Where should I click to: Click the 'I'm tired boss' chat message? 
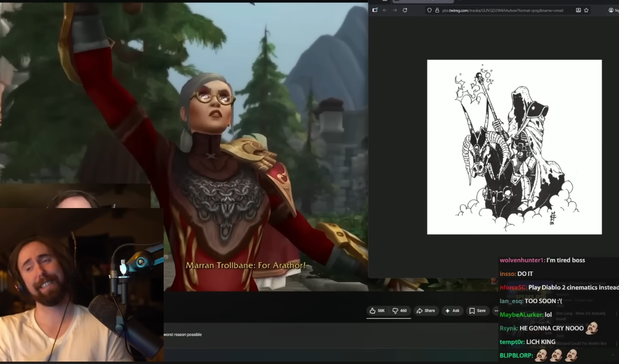point(566,260)
